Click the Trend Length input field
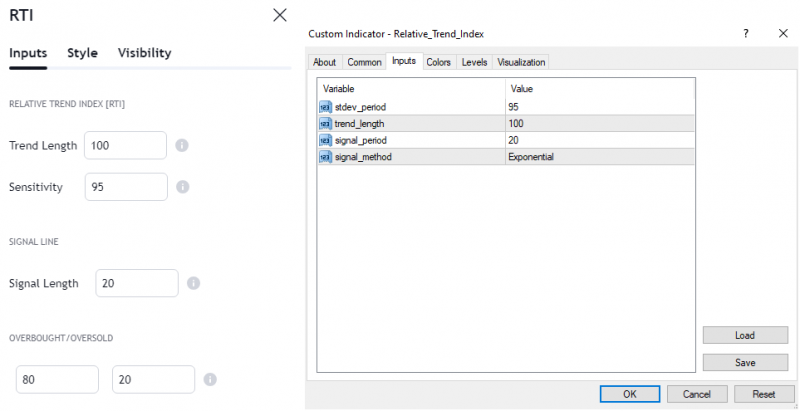The height and width of the screenshot is (411, 800). [125, 145]
